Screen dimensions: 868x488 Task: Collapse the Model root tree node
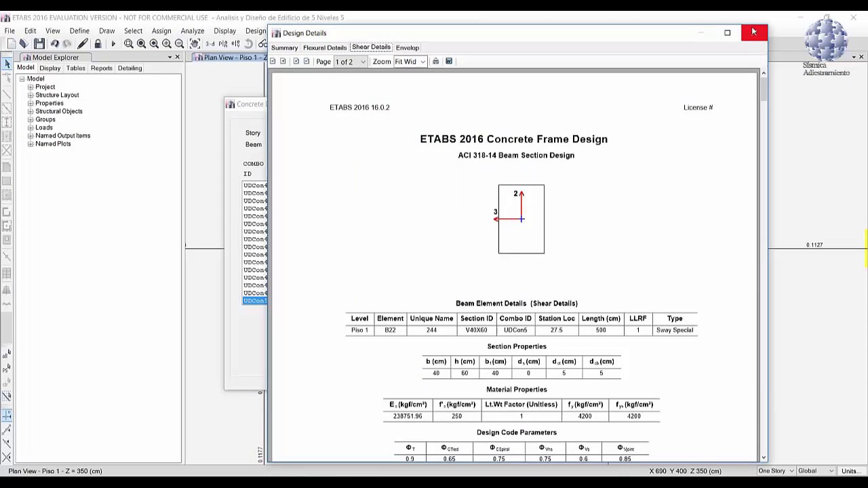tap(22, 79)
